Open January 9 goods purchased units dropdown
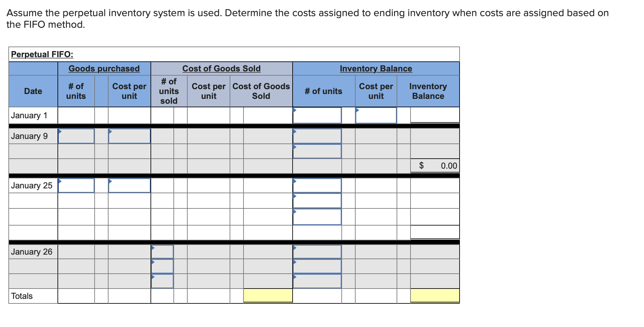The height and width of the screenshot is (327, 644). pos(76,136)
